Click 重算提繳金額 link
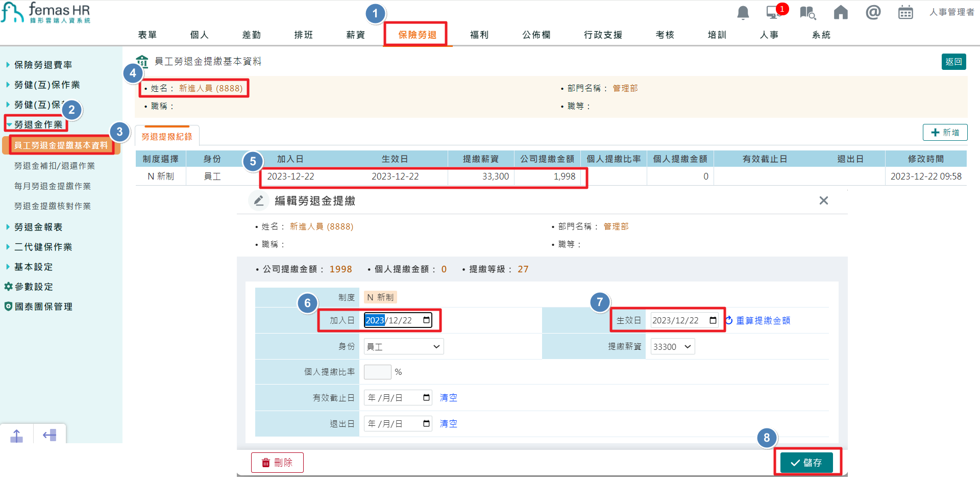980x484 pixels. point(763,320)
